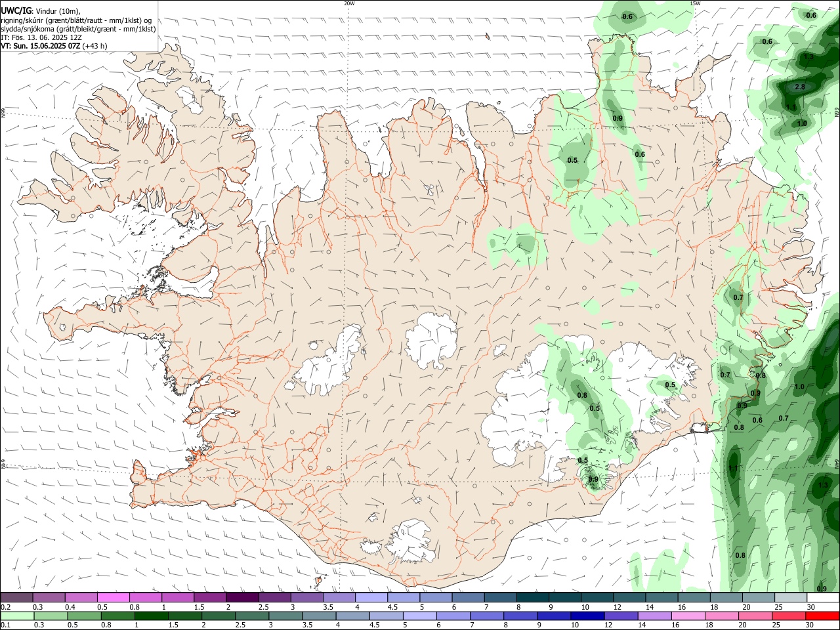Click the initial time 'IT: Fös. 13. 06. 2025 12Z'
This screenshot has height=630, width=840.
pos(41,37)
